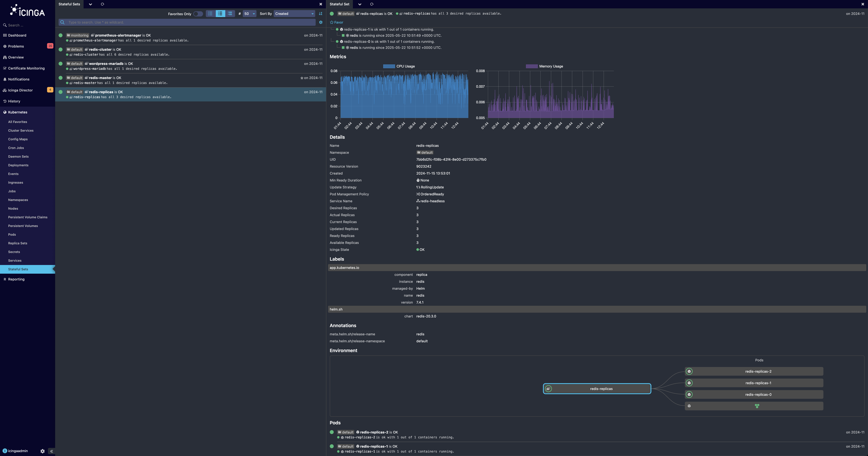Open search settings gear in search bar
Screen dimensions: 868x456
click(x=320, y=22)
